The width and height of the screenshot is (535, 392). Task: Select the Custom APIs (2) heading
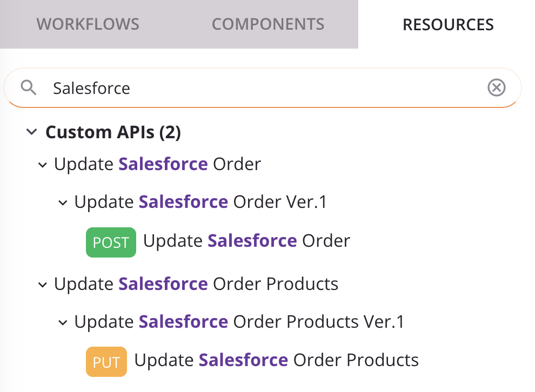(113, 132)
